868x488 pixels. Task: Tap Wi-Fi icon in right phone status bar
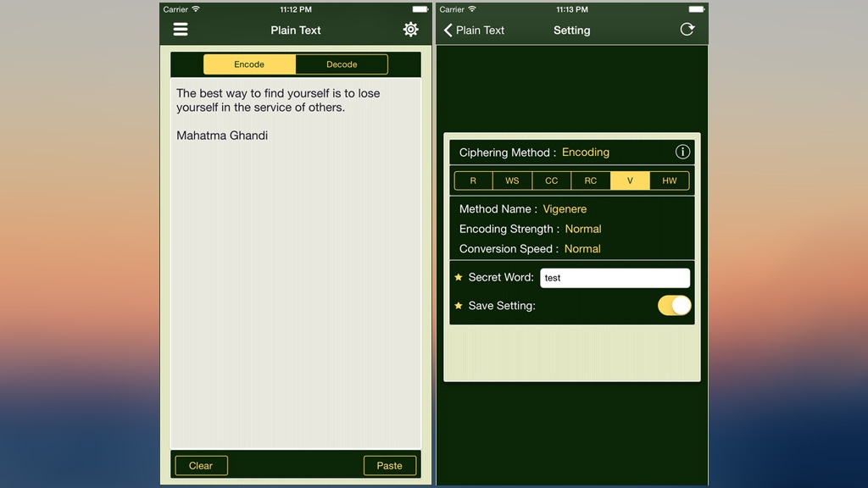point(471,8)
